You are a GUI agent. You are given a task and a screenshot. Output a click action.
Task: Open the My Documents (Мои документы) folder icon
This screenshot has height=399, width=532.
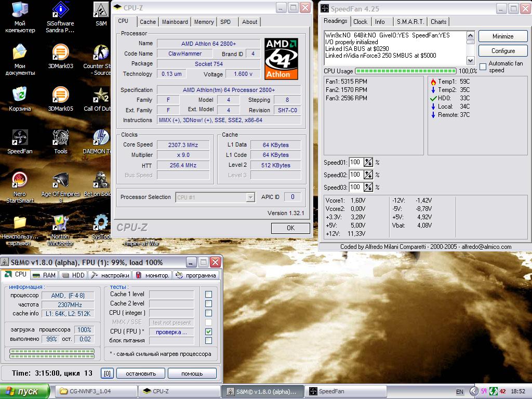[20, 60]
